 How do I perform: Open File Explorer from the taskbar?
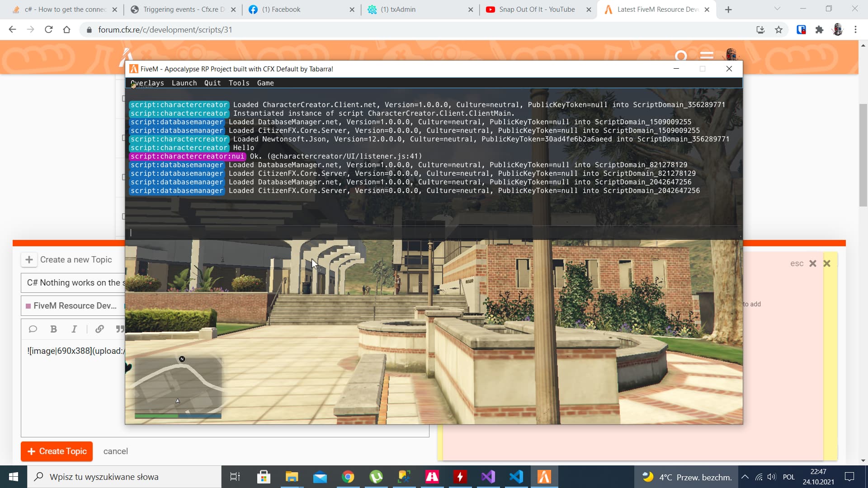point(292,477)
